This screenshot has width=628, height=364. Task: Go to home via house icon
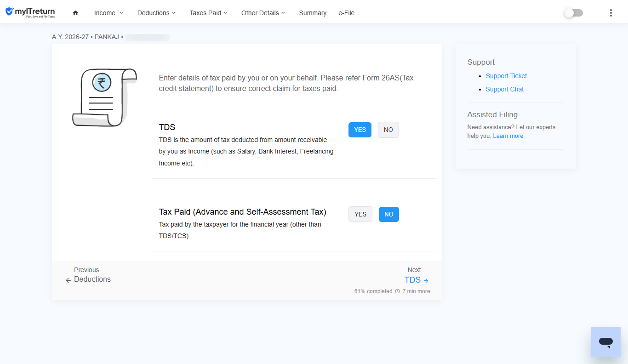click(x=75, y=13)
